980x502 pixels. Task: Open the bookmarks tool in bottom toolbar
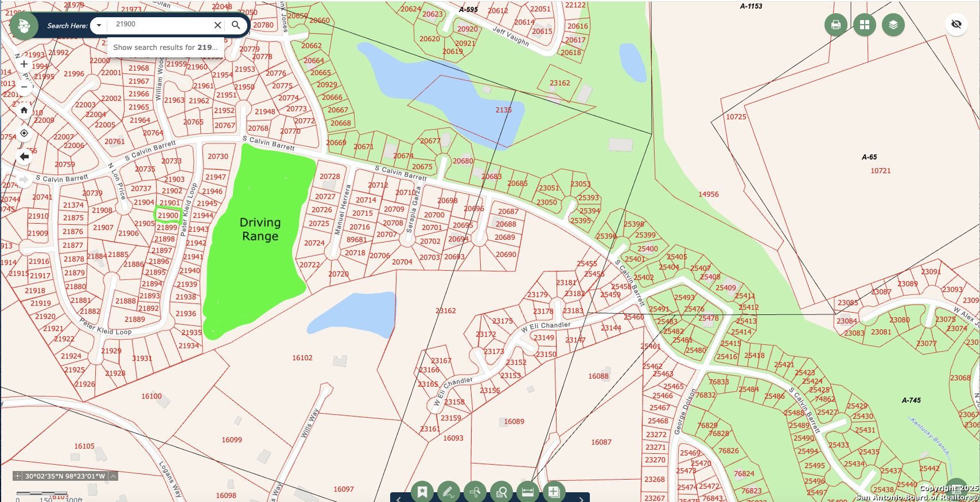coord(422,492)
